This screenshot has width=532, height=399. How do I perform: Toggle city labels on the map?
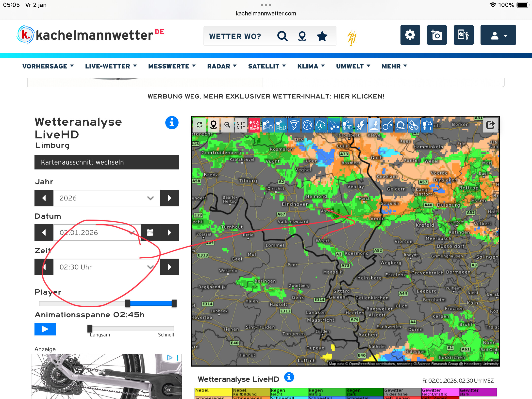coord(241,125)
